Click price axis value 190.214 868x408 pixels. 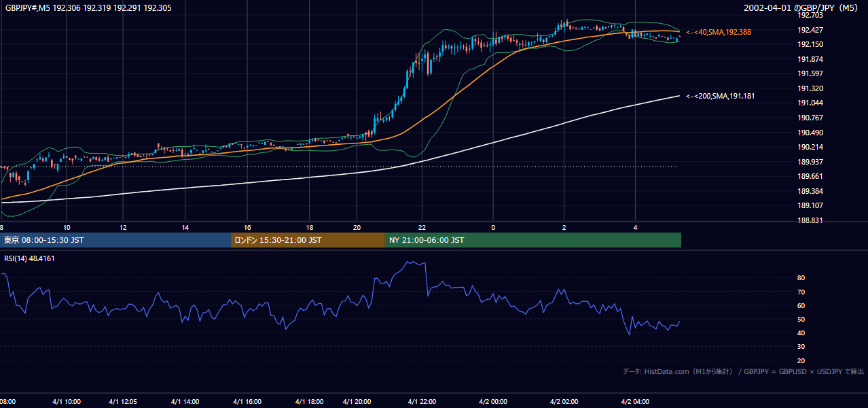pos(810,147)
